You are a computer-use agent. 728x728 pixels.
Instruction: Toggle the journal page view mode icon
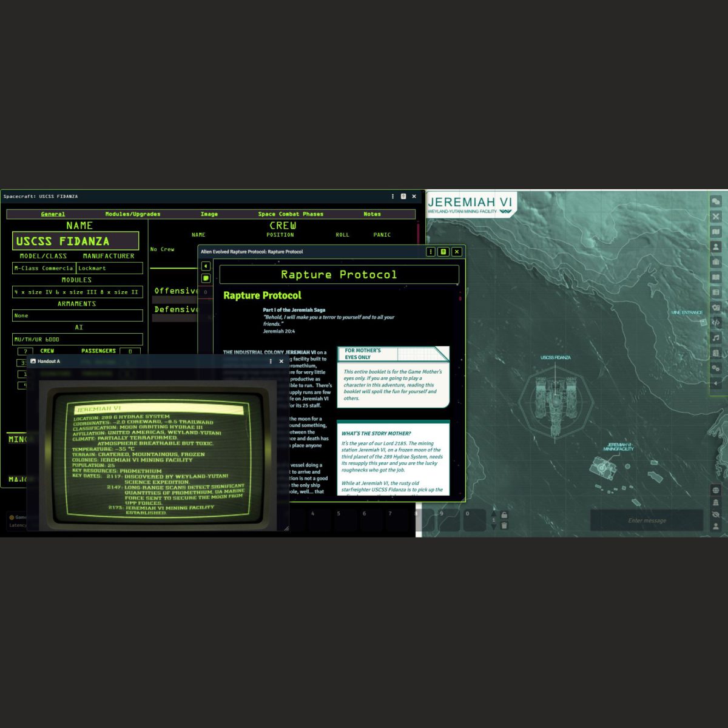(206, 278)
